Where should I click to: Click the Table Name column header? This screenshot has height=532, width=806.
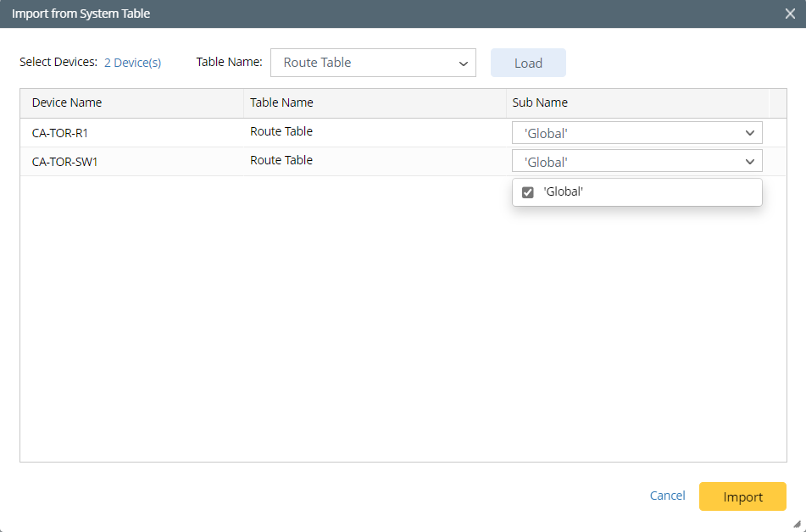pyautogui.click(x=281, y=103)
